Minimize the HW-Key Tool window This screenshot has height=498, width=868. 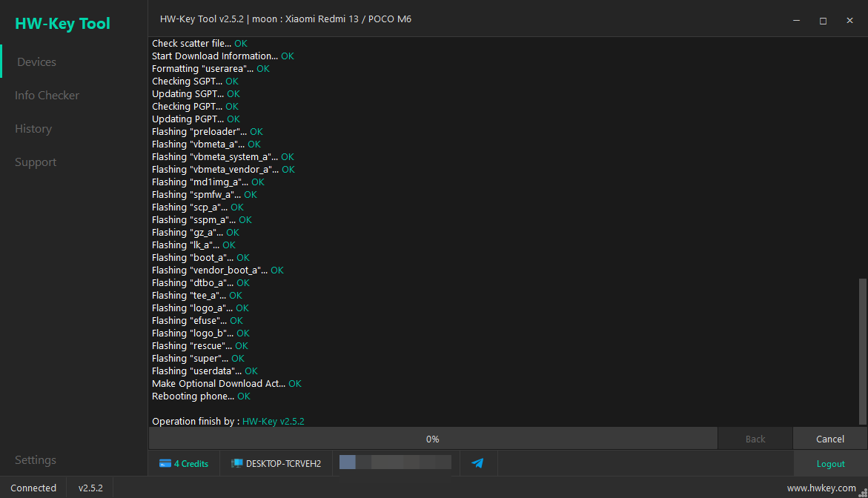797,20
